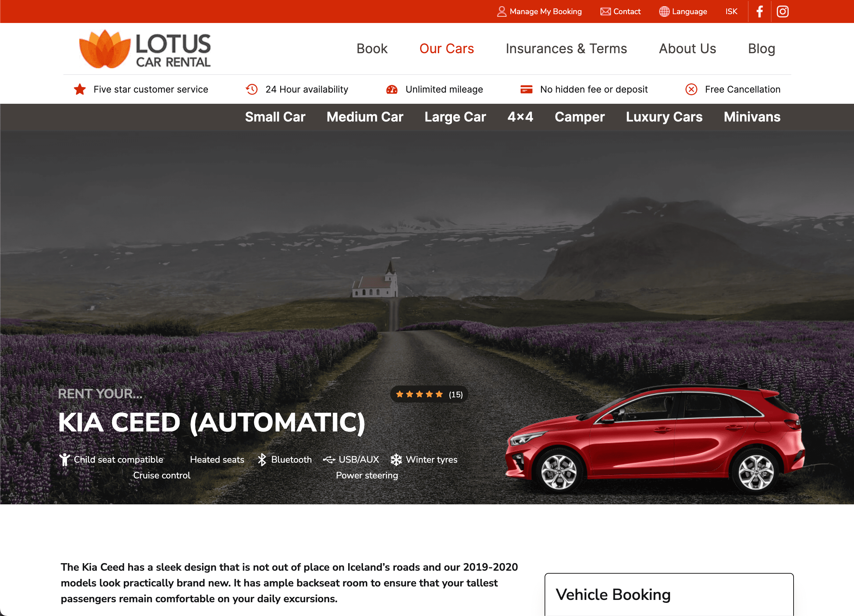The width and height of the screenshot is (854, 616).
Task: Click the globe icon beside Language
Action: [664, 12]
